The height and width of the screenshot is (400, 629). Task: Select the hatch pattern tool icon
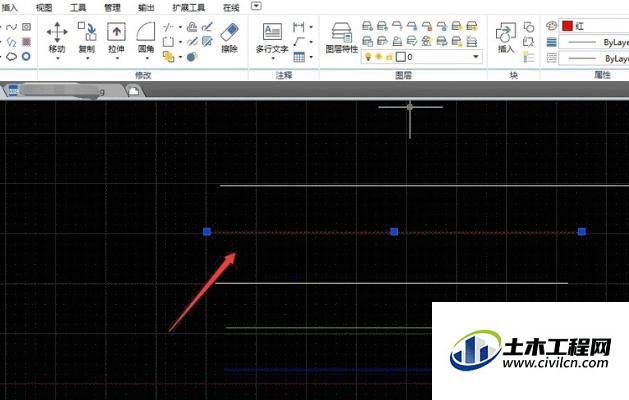click(26, 42)
